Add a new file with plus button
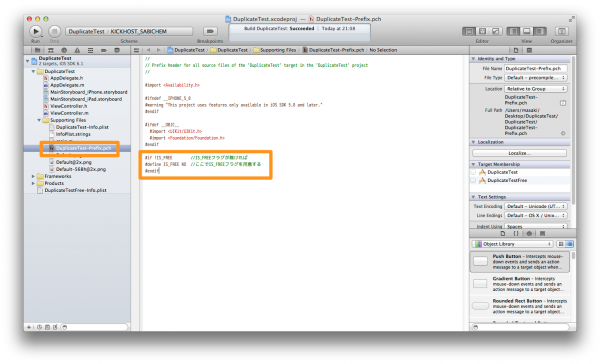 (29, 327)
